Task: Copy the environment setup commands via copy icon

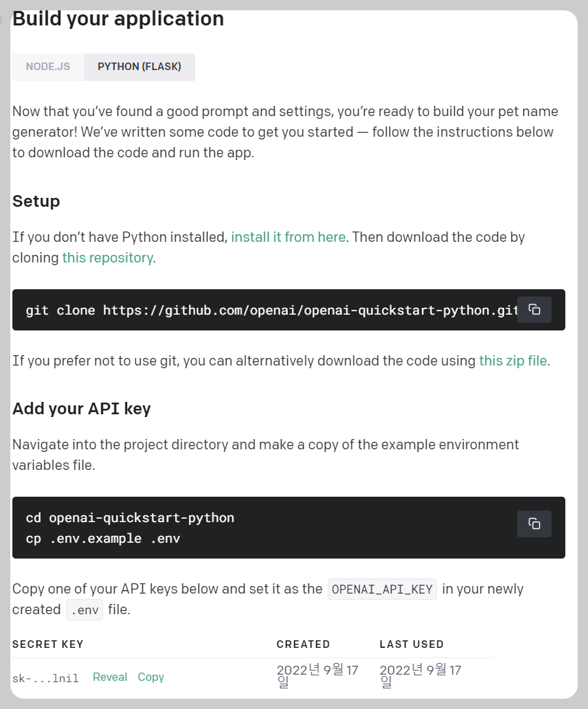Action: pyautogui.click(x=534, y=524)
